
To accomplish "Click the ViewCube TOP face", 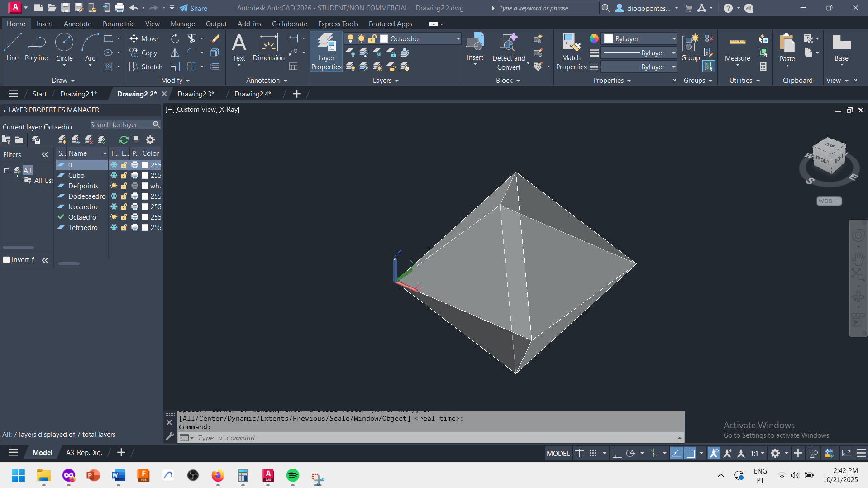I will click(x=829, y=145).
